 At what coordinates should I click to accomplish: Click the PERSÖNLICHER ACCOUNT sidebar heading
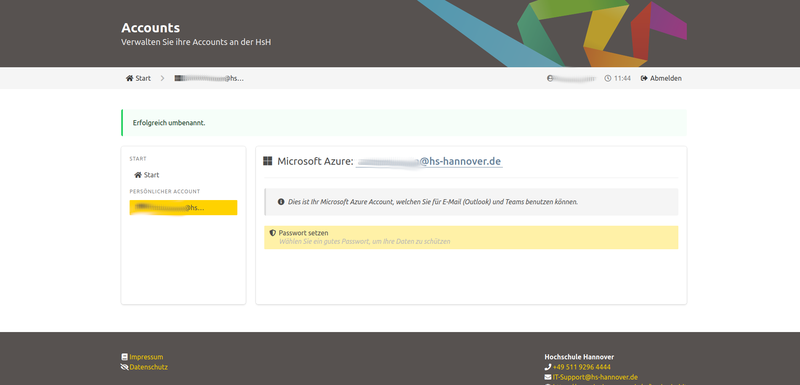click(x=165, y=192)
